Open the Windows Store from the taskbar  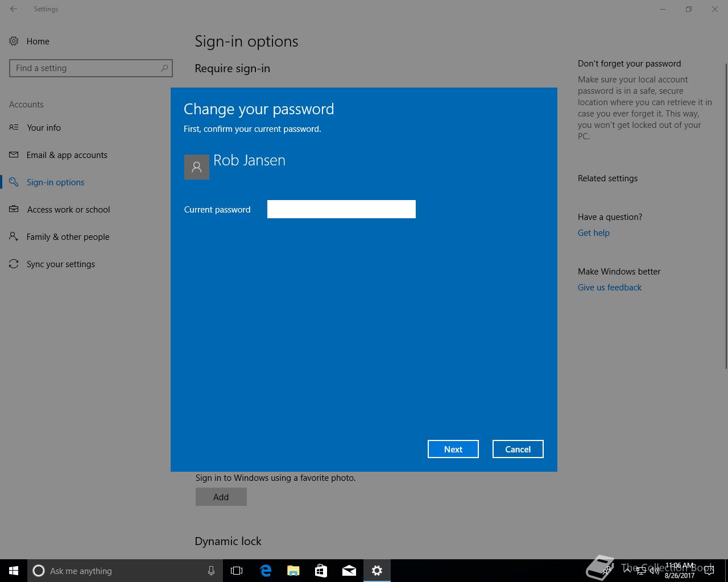tap(321, 571)
